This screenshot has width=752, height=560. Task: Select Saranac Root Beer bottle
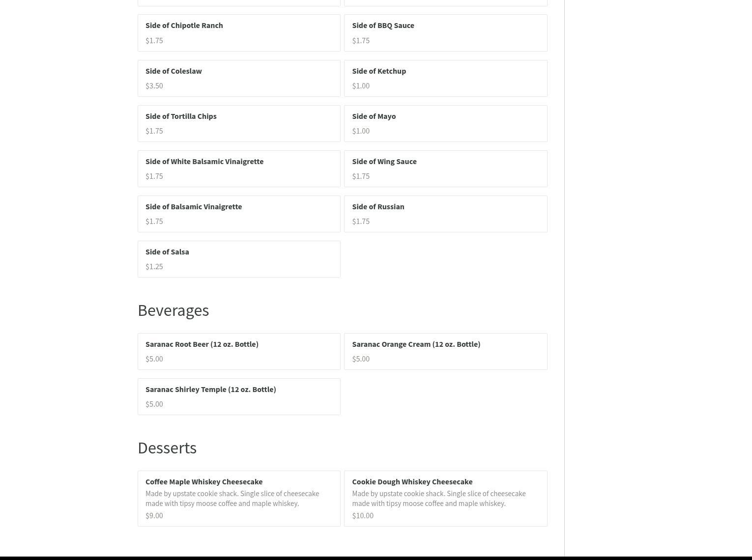coord(239,351)
